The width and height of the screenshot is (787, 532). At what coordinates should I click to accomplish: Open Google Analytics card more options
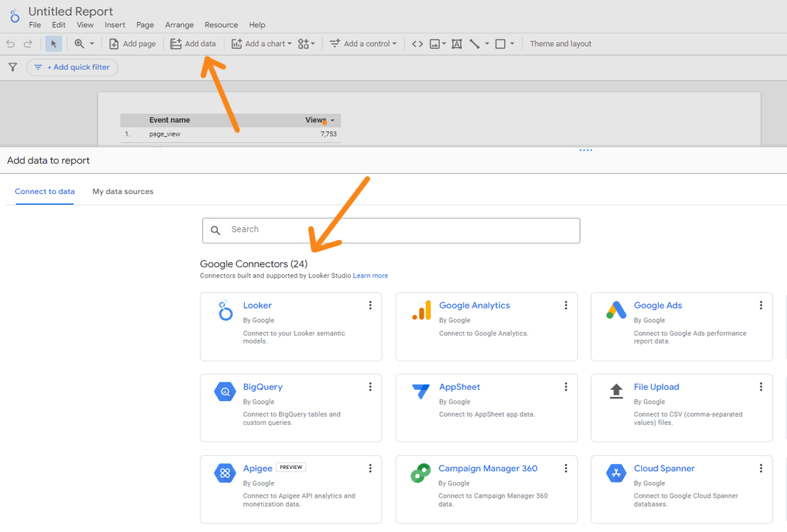tap(566, 305)
